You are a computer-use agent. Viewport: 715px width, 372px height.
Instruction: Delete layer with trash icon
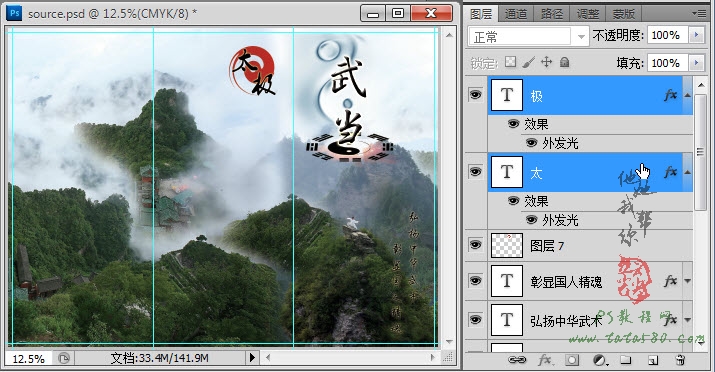680,360
